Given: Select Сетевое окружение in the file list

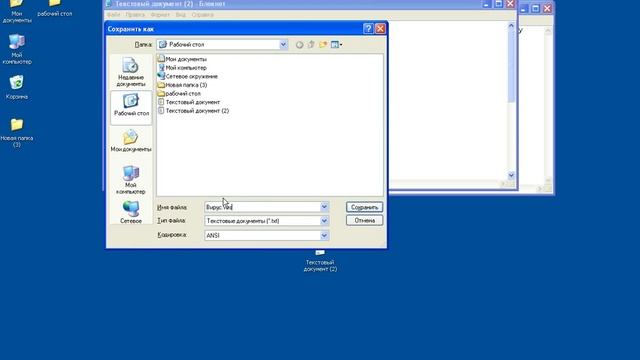Looking at the screenshot, I should point(188,76).
